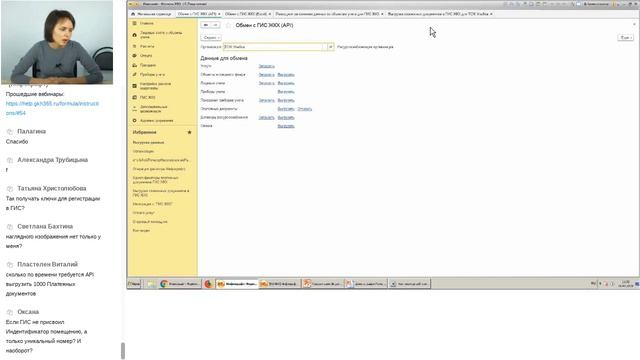Open the Главное section icon in sidebar
Viewport: 640px width, 360px height.
(134, 23)
